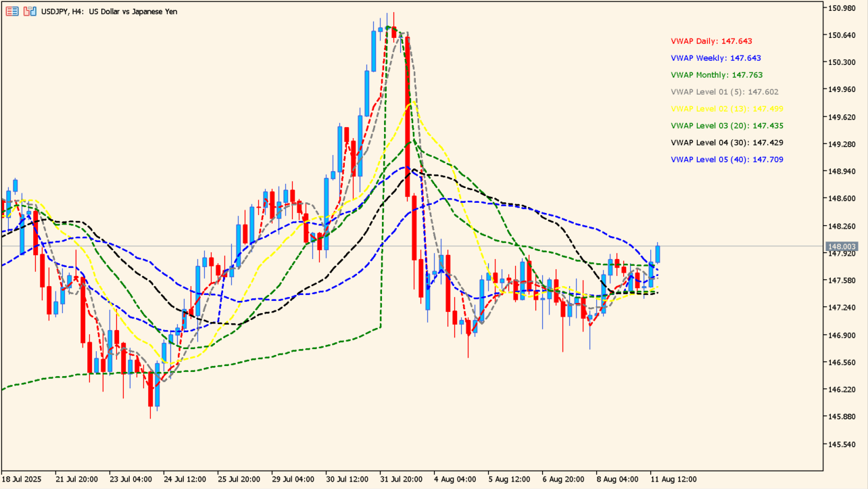This screenshot has width=868, height=489.
Task: Click the VWAP Daily legend label
Action: pos(710,41)
